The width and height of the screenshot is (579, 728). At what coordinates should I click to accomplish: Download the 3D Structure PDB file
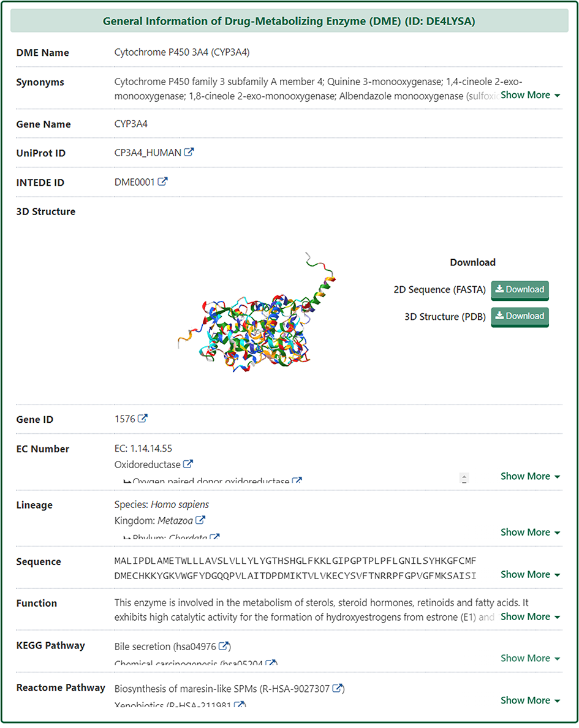coord(520,316)
